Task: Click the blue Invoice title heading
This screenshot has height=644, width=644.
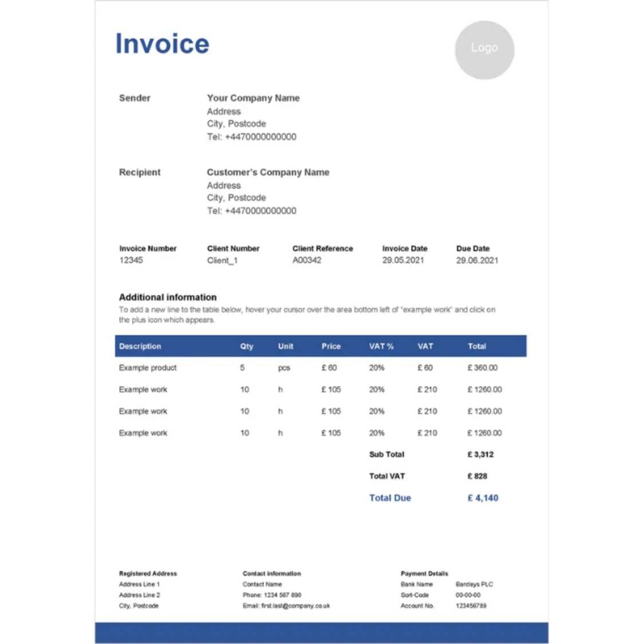Action: point(163,44)
